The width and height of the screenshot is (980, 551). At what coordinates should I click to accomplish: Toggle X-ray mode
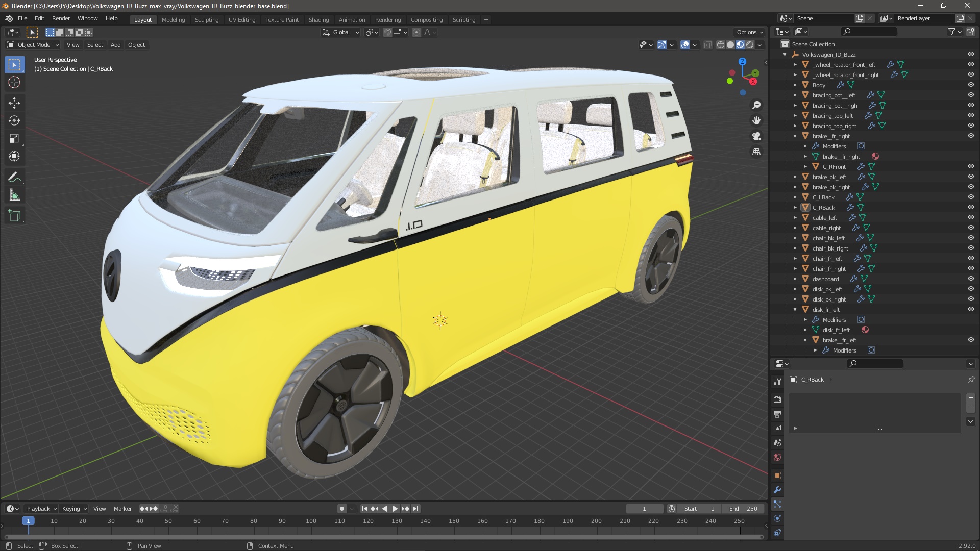707,45
